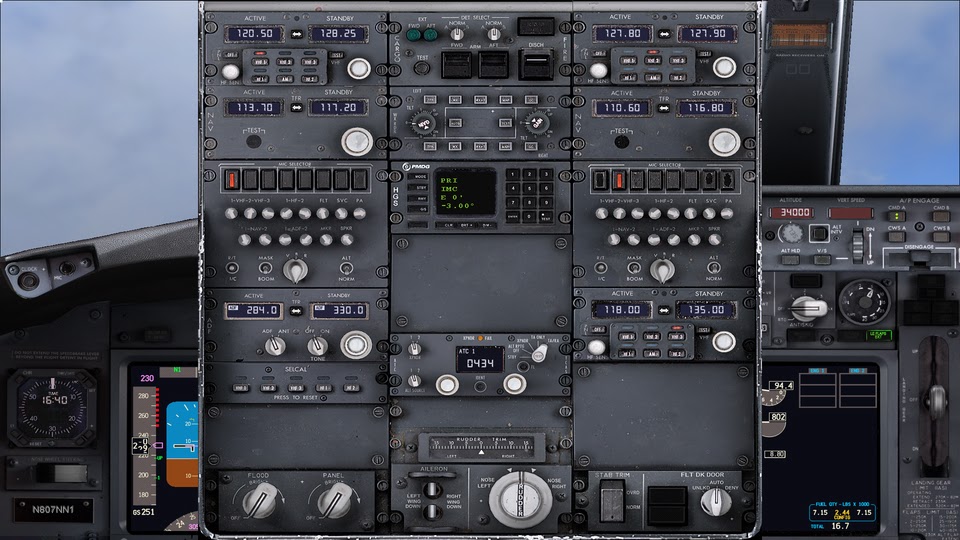Select PA mic button on left audio panel
This screenshot has height=540, width=960.
point(360,179)
